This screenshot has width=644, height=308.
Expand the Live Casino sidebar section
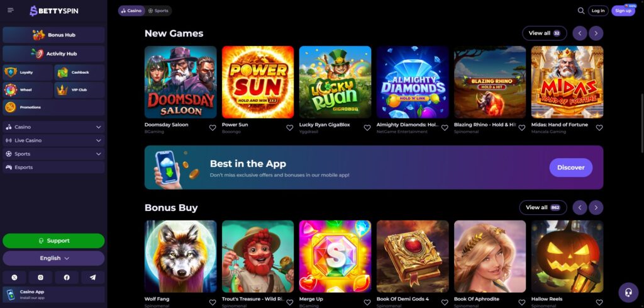point(53,140)
